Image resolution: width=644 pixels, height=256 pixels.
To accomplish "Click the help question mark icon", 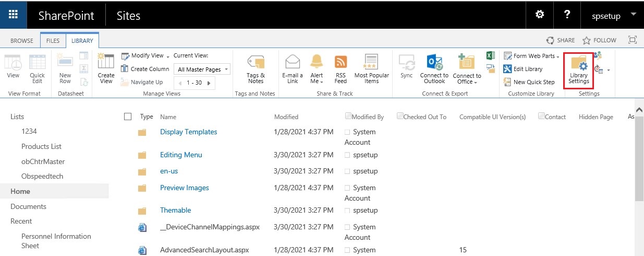I will pos(567,15).
